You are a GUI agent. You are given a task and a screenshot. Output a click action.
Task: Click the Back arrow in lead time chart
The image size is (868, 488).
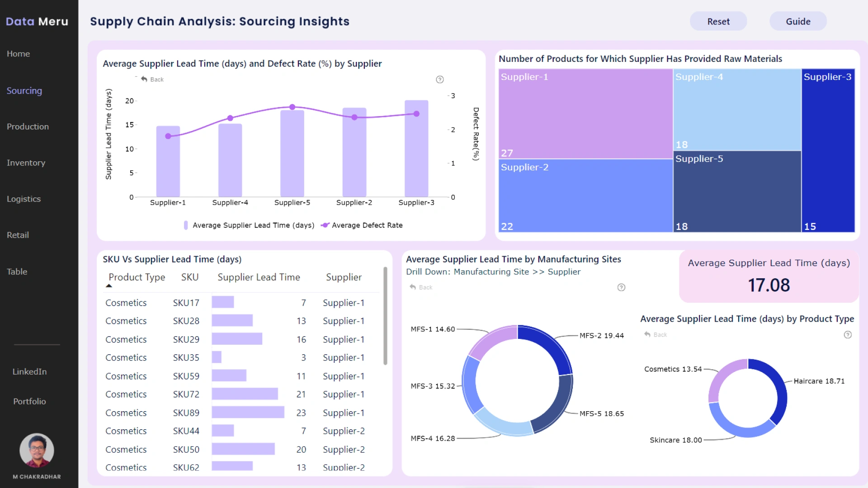(x=144, y=79)
